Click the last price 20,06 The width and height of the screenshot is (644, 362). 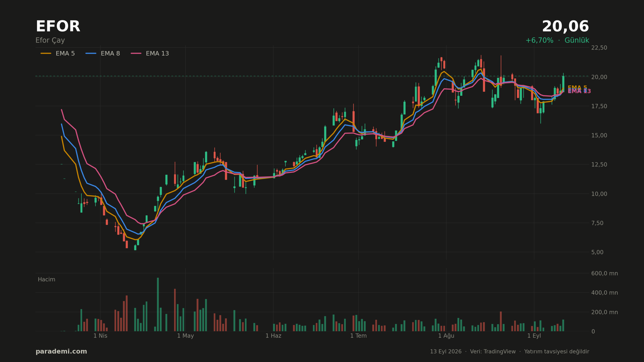[x=565, y=27]
